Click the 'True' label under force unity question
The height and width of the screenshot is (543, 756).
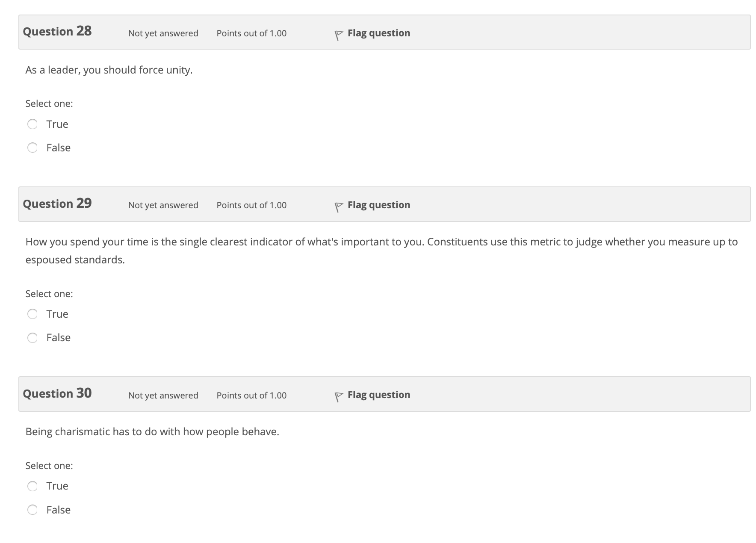pos(57,124)
